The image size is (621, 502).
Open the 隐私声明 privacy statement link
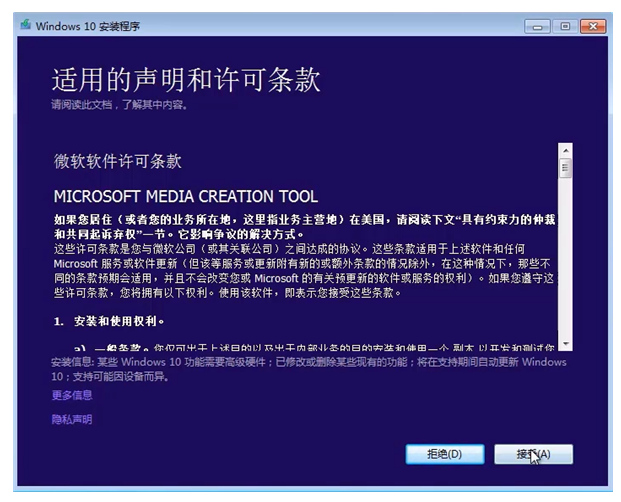pyautogui.click(x=72, y=419)
